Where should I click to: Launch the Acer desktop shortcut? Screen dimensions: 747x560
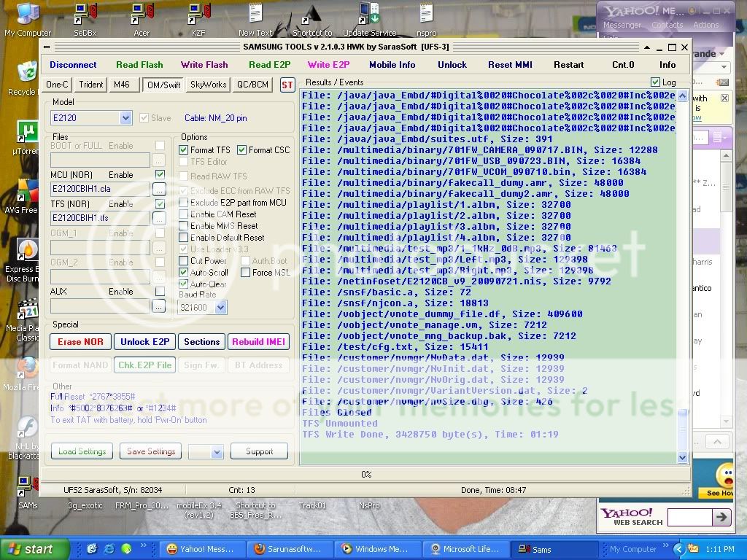[x=142, y=19]
